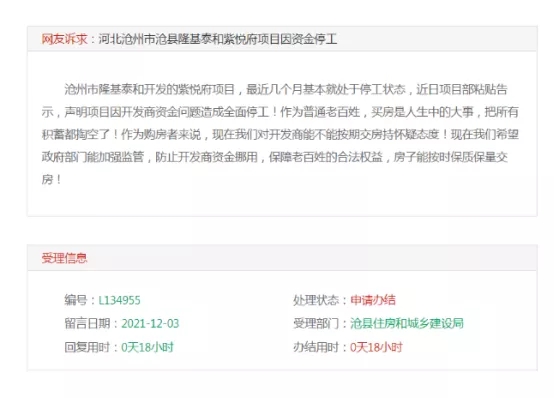This screenshot has height=398, width=554.
Task: Click the 受理部门 field label
Action: [x=316, y=323]
